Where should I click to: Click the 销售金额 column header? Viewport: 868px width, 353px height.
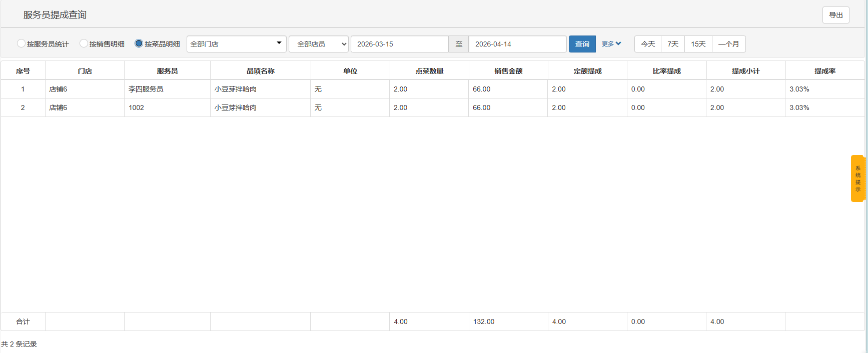508,71
